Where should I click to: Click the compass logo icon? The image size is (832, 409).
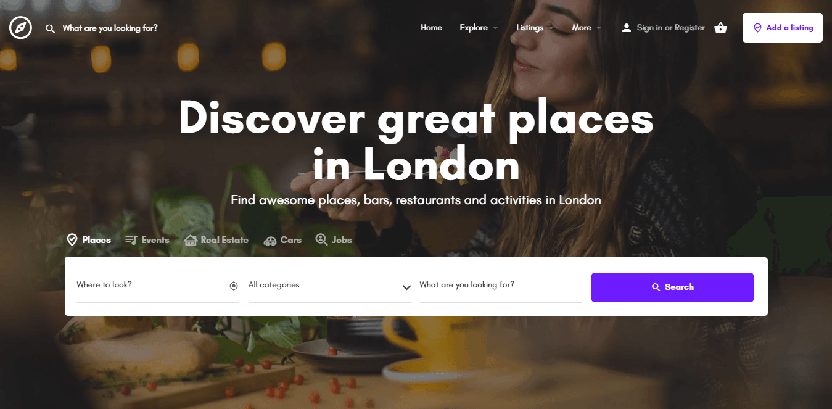click(20, 28)
